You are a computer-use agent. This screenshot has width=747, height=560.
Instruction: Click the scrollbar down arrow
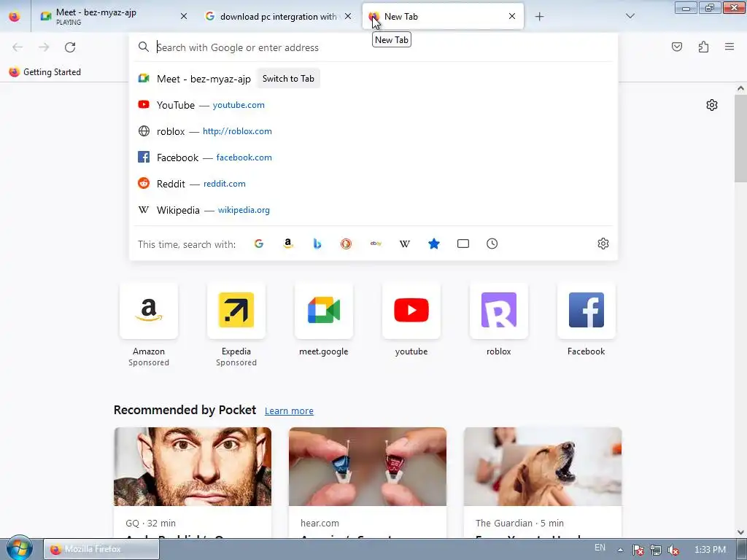click(740, 532)
